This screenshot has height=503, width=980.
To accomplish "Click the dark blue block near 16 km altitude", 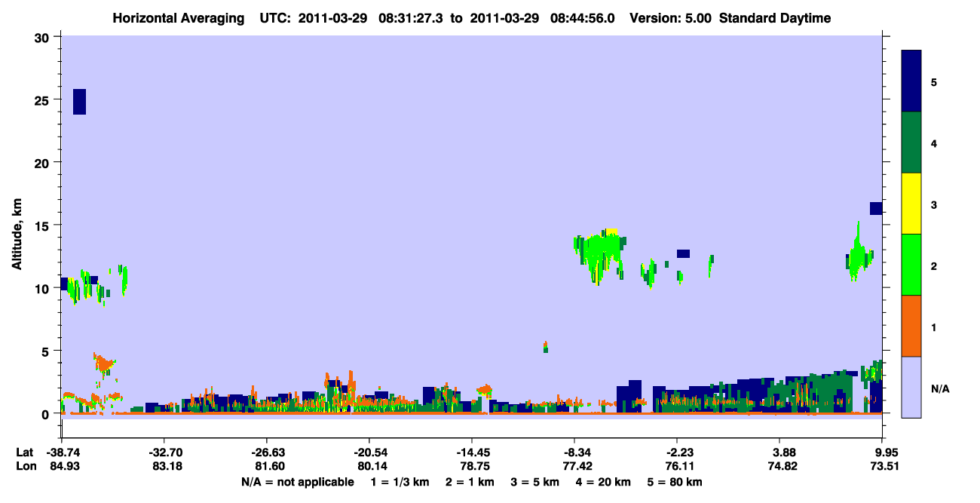I will (876, 208).
